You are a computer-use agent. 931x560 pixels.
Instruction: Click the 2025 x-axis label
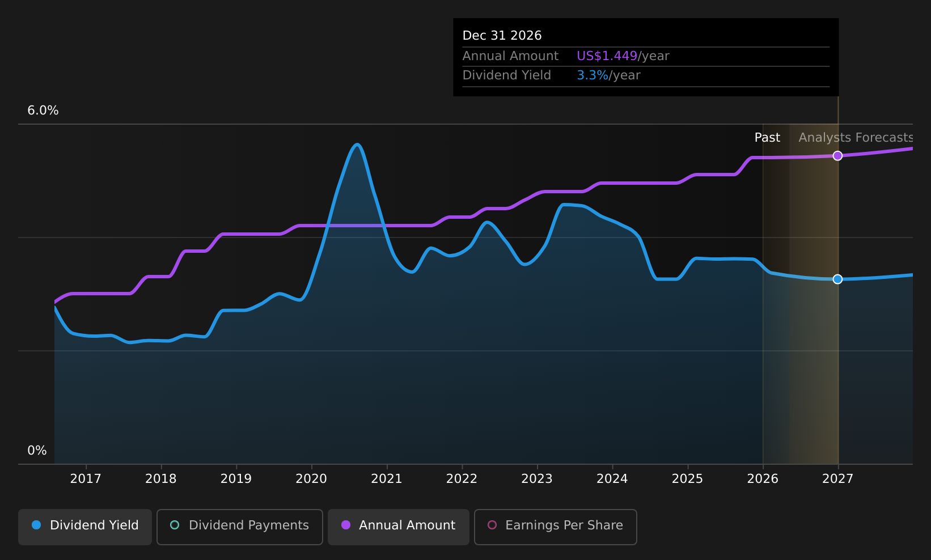pos(687,479)
